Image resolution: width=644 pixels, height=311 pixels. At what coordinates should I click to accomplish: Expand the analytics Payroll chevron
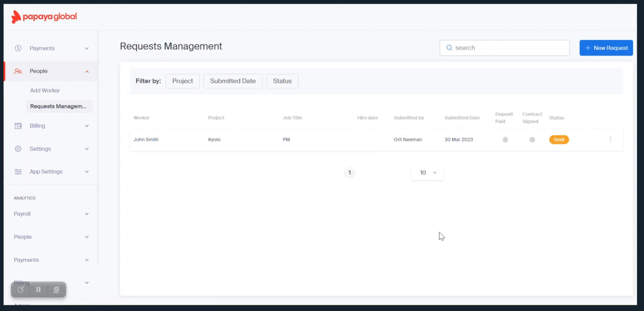(87, 214)
